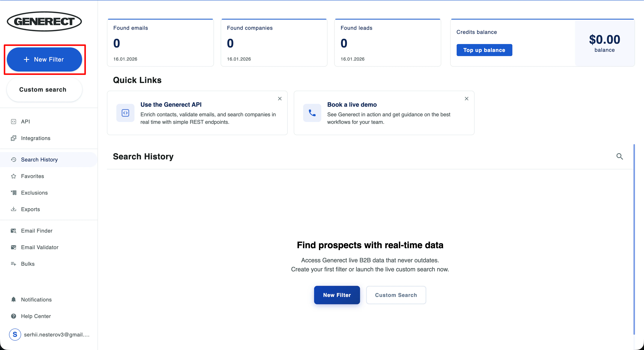Click the Exports download icon
Viewport: 644px width, 350px height.
point(14,209)
